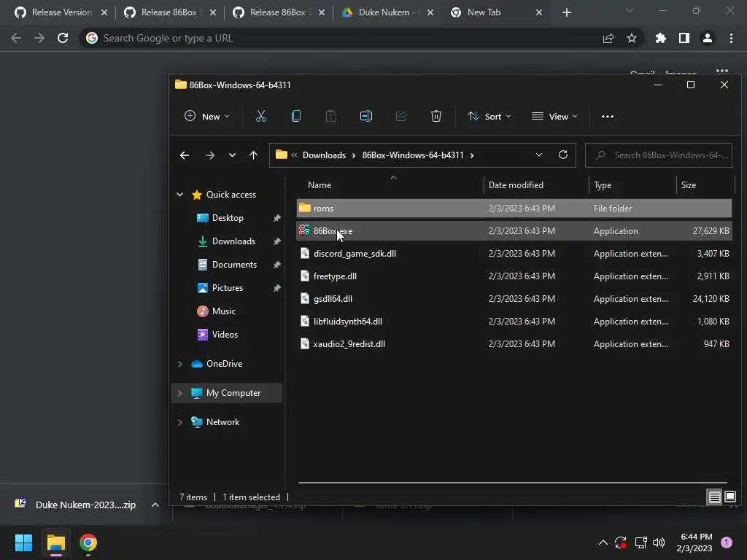Expand address bar history dropdown

(539, 155)
